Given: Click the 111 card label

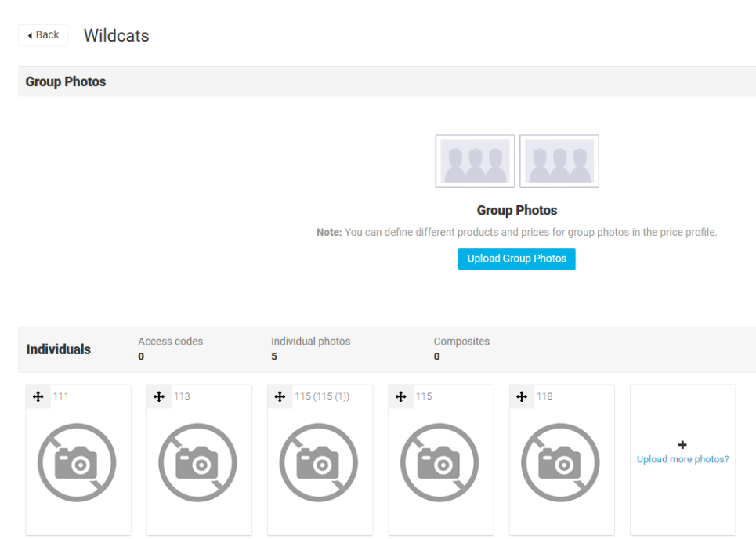Looking at the screenshot, I should click(61, 396).
